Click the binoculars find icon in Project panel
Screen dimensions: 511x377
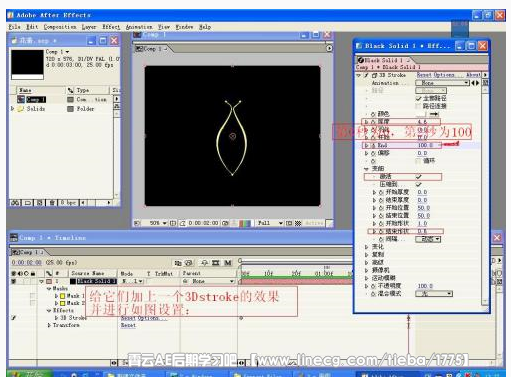(15, 202)
